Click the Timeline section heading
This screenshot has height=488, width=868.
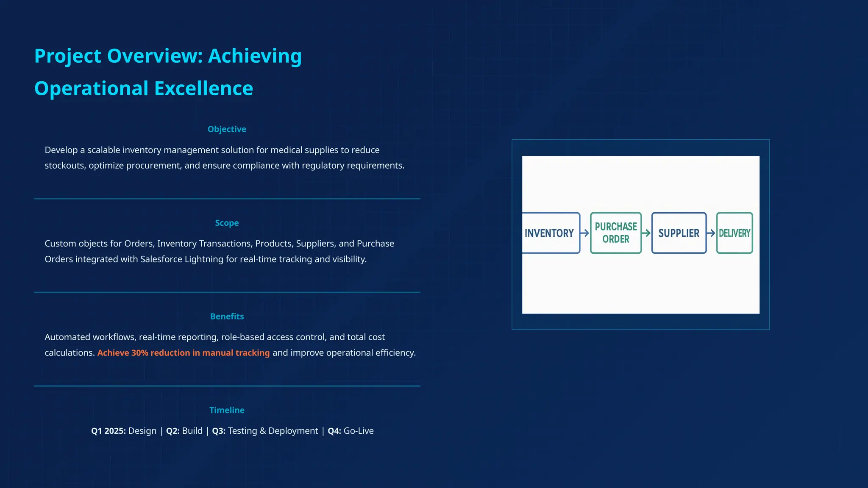227,410
